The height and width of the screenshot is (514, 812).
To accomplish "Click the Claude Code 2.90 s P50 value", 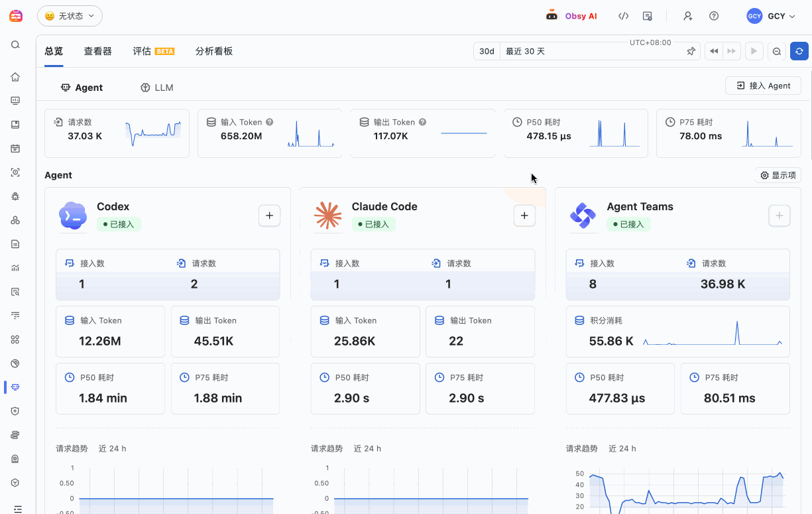I will (352, 398).
